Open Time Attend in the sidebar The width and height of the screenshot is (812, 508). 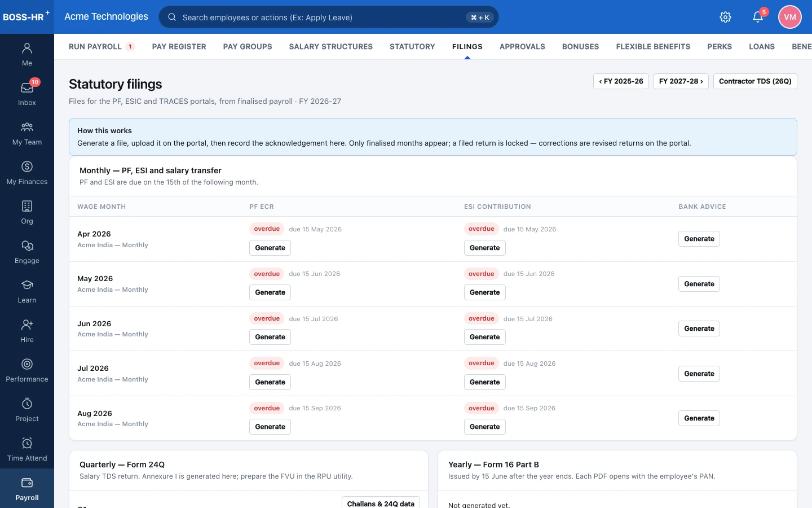pos(27,449)
